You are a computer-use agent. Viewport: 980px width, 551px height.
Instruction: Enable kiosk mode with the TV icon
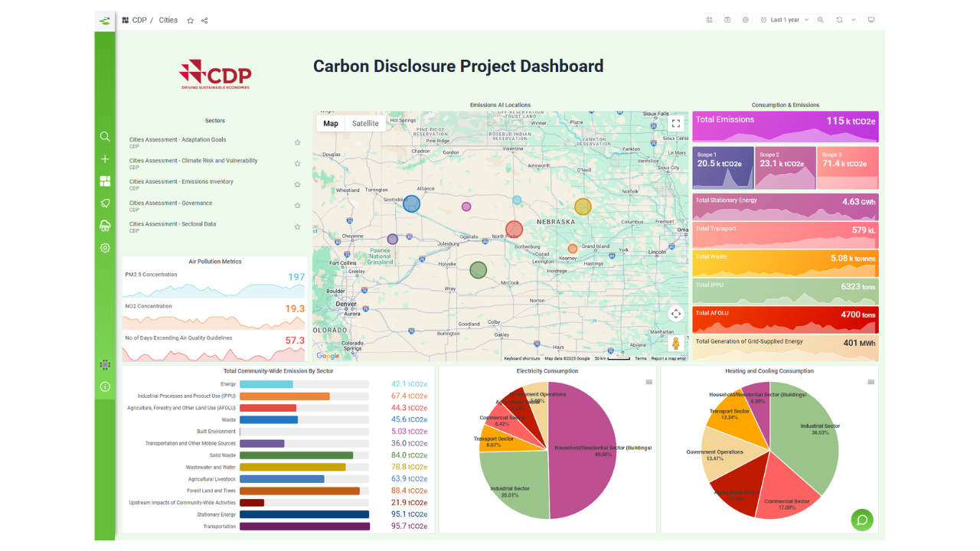pos(871,20)
